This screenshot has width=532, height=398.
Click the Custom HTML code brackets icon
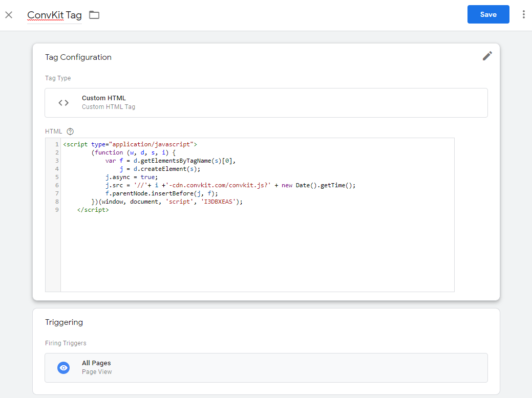click(63, 103)
